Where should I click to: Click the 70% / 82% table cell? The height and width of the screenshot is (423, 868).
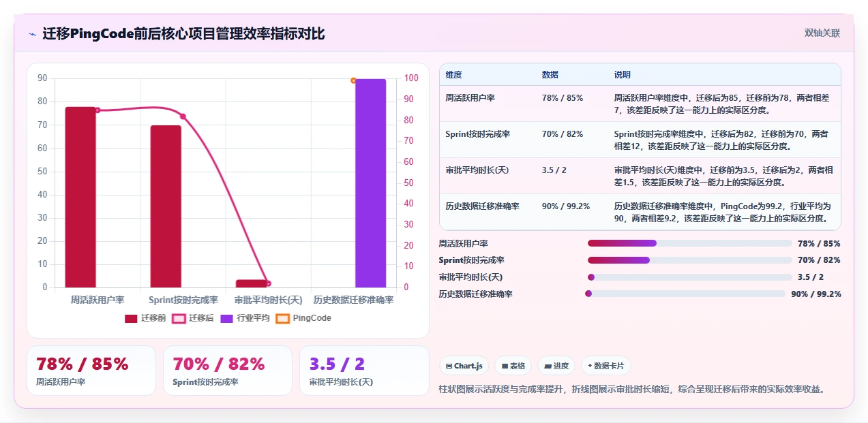coord(563,134)
